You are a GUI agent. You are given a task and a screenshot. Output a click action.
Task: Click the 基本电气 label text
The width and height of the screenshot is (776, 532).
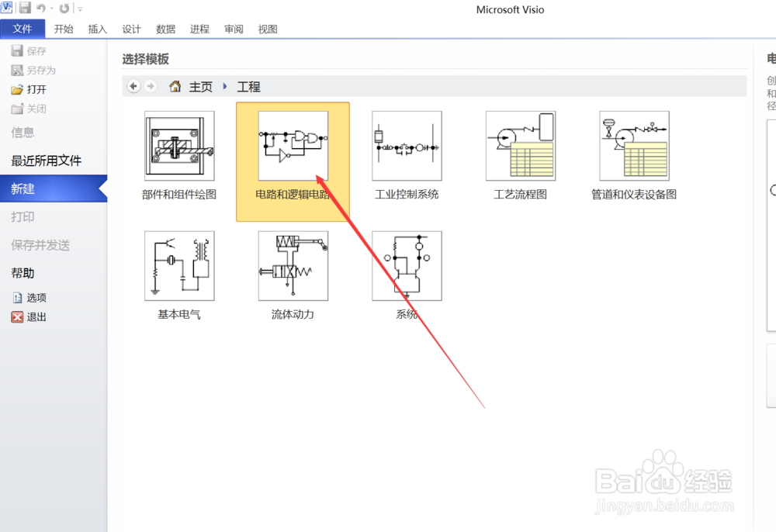(x=179, y=314)
